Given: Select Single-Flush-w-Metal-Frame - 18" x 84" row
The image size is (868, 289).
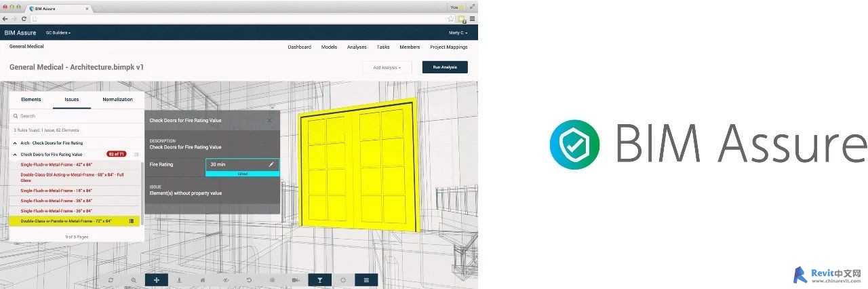Looking at the screenshot, I should click(x=75, y=191).
